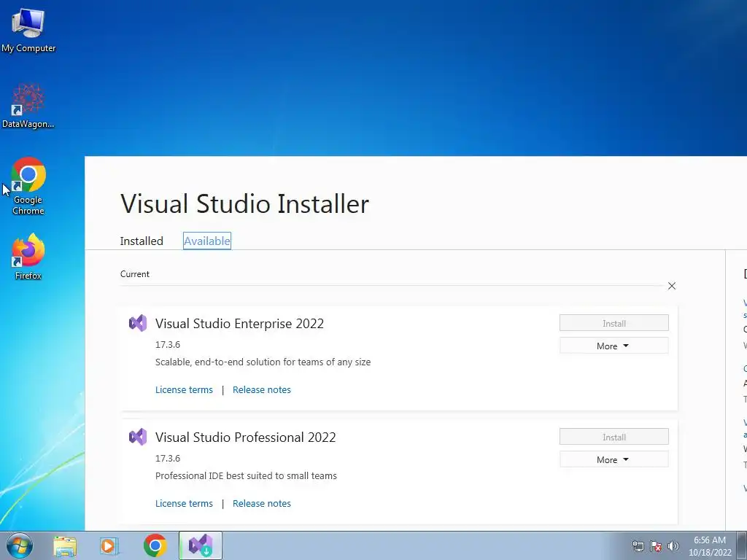Click Enterprise version number 17.3.6
747x560 pixels.
[168, 344]
